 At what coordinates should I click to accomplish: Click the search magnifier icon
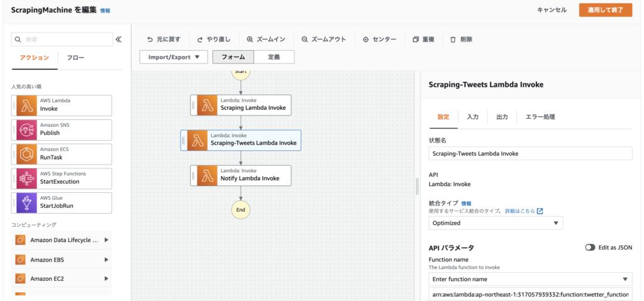tap(18, 40)
